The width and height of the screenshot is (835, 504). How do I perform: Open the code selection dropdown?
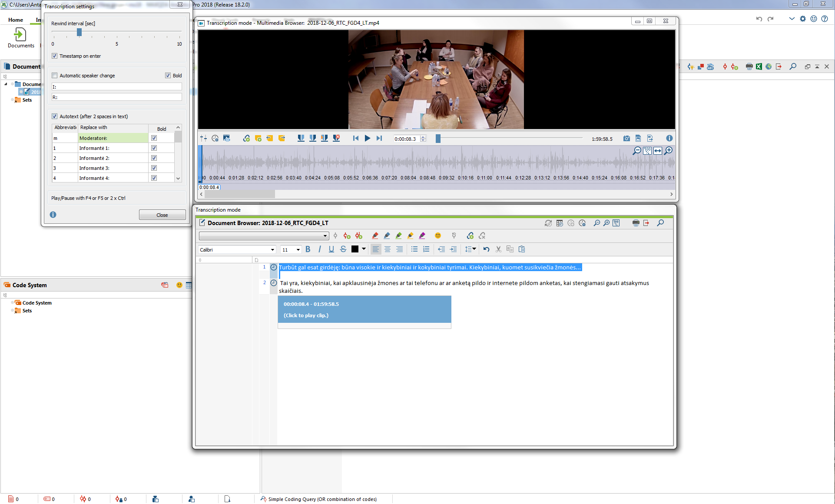(x=325, y=236)
